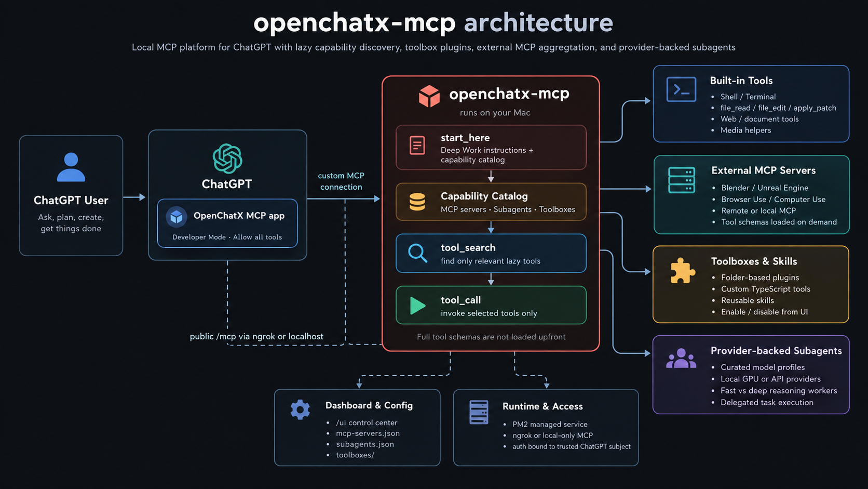Click "Remote or local MCP" bullet
This screenshot has width=868, height=489.
pyautogui.click(x=758, y=210)
